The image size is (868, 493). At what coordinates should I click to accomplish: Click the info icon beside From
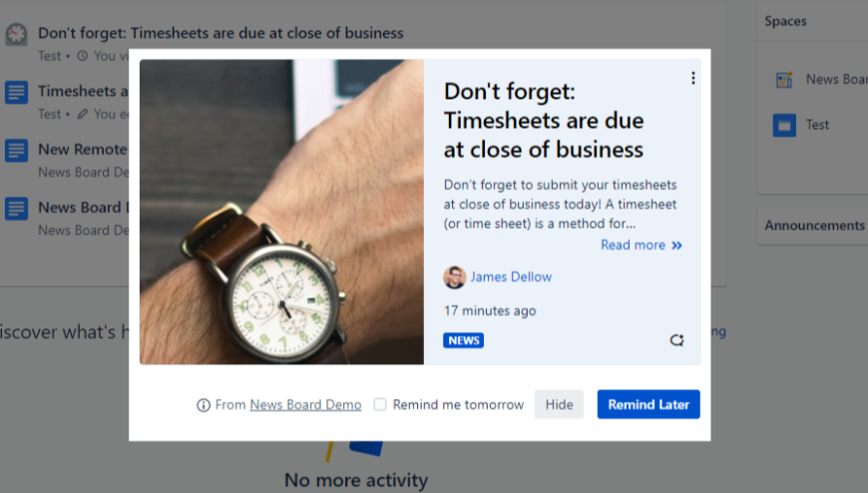coord(204,405)
